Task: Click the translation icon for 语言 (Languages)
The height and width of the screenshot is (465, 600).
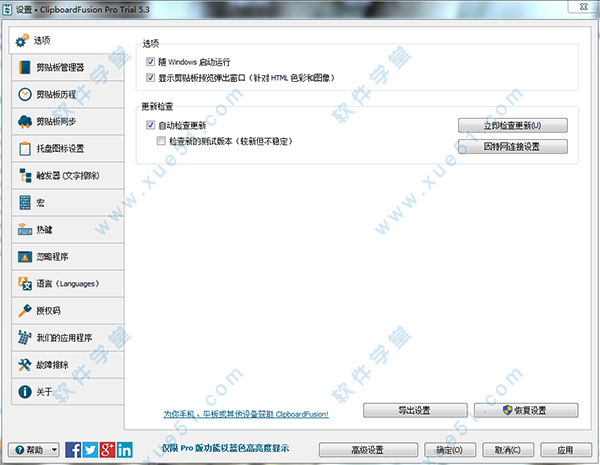Action: coord(25,284)
